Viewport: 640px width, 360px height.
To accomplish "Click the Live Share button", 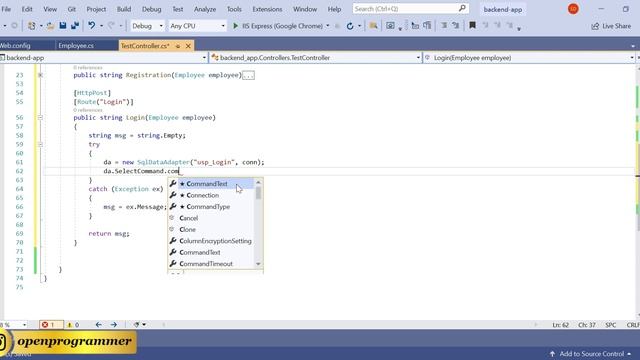I will click(611, 26).
